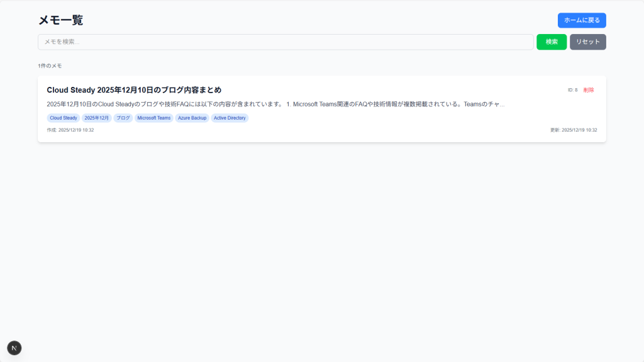
Task: Click the 作成 date timestamp
Action: click(70, 130)
